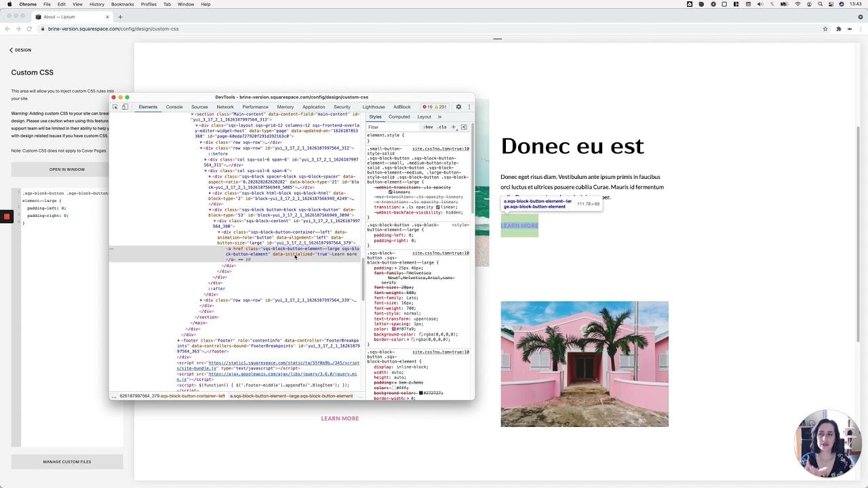Viewport: 868px width, 488px height.
Task: Collapse the Main-content section node
Action: pos(193,114)
